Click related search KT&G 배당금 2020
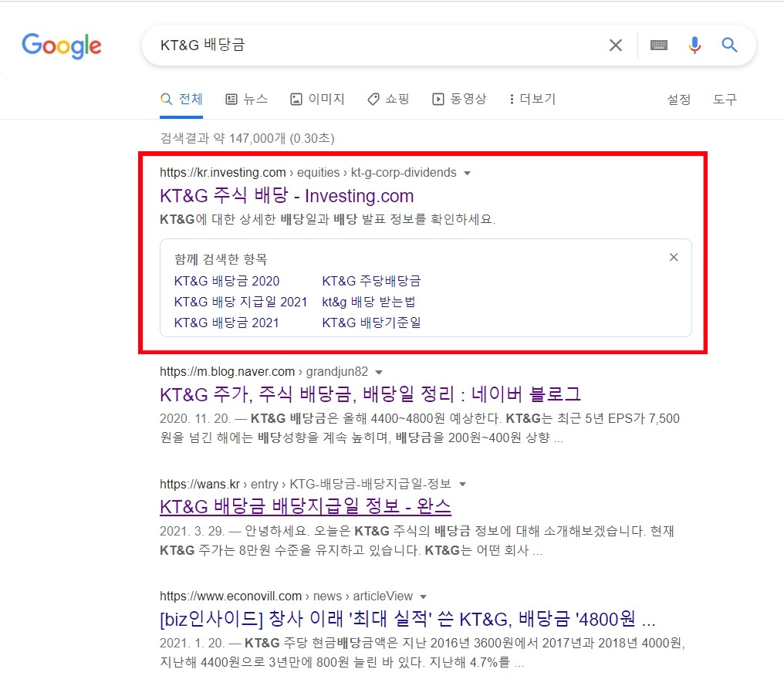 (227, 281)
